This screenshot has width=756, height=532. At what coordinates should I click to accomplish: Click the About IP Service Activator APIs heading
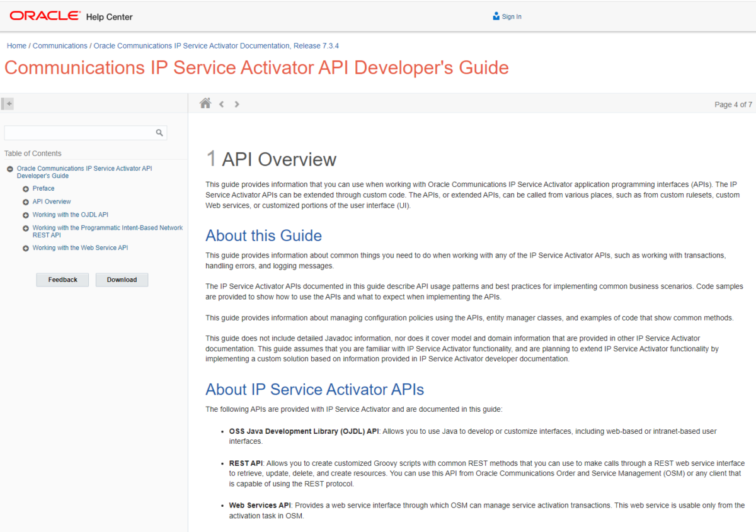click(314, 389)
